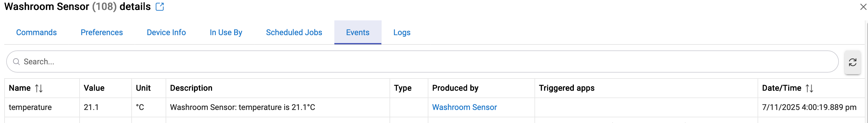Click the magnifier search icon
This screenshot has height=123, width=868.
point(16,62)
